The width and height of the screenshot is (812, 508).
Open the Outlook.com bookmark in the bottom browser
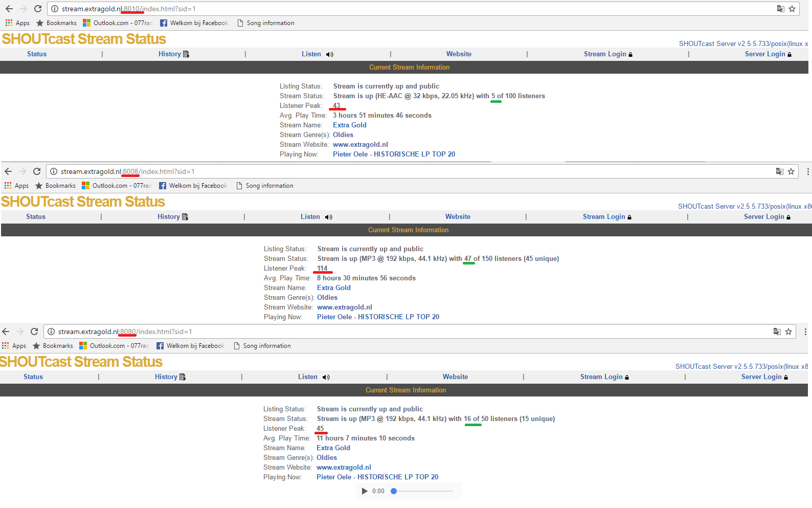point(114,346)
